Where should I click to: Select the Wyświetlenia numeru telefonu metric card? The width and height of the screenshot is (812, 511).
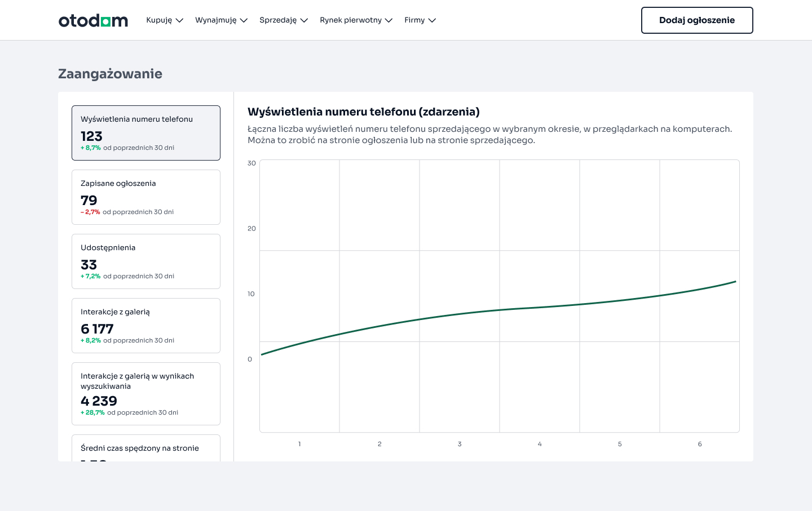point(145,132)
